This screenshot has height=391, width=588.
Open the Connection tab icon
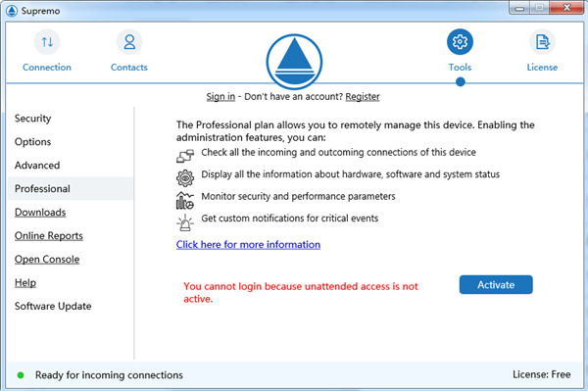pos(47,42)
